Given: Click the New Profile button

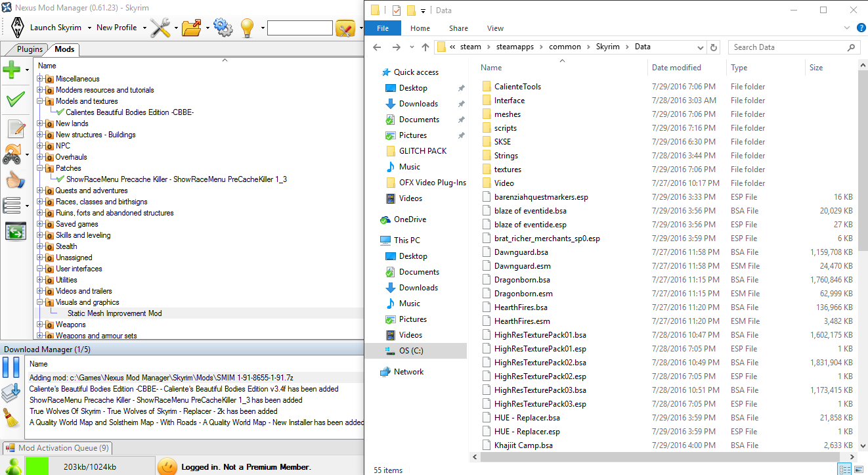Looking at the screenshot, I should tap(117, 28).
